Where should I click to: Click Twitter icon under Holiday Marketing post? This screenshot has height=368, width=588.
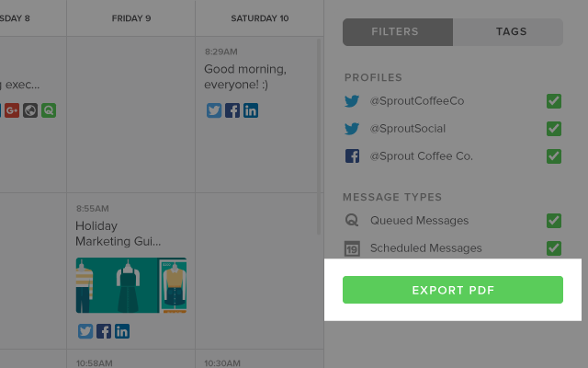tap(85, 331)
